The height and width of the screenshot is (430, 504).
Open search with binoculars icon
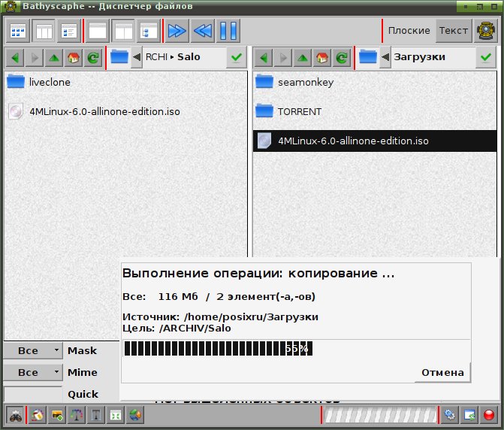pos(16,415)
